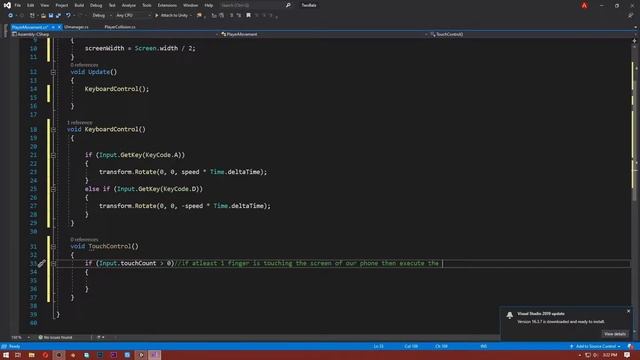Click Add to Source Control

[596, 347]
